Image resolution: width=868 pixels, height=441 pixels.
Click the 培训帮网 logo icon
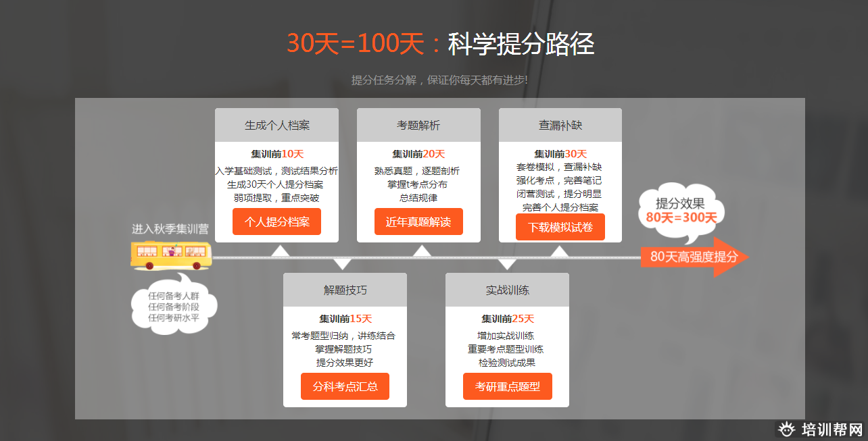(x=786, y=430)
